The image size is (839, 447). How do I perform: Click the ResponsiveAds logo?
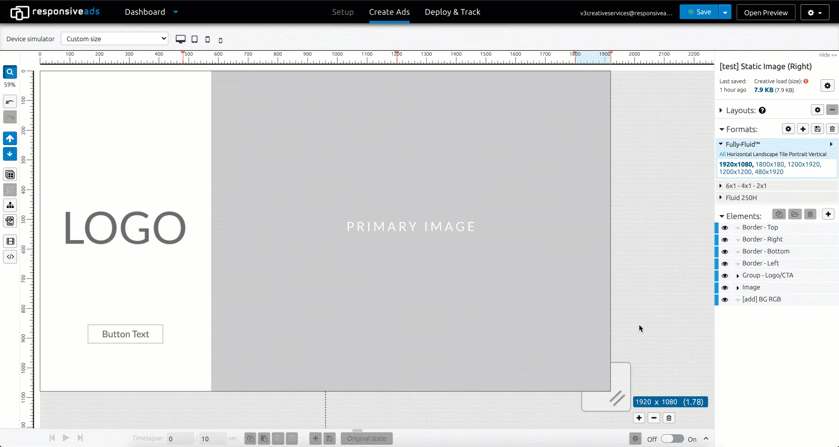click(x=55, y=12)
